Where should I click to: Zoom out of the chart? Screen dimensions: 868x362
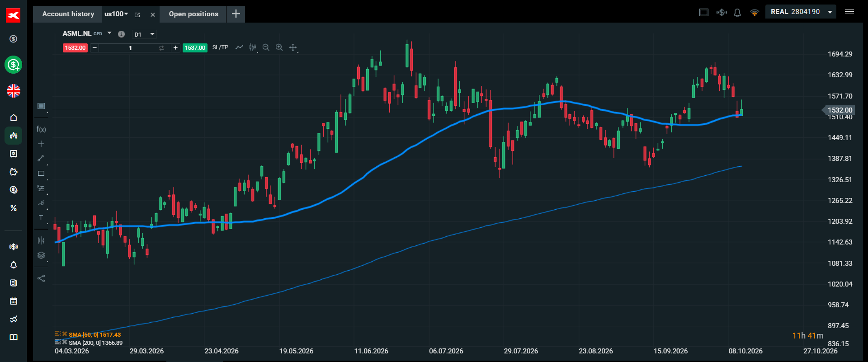coord(266,47)
